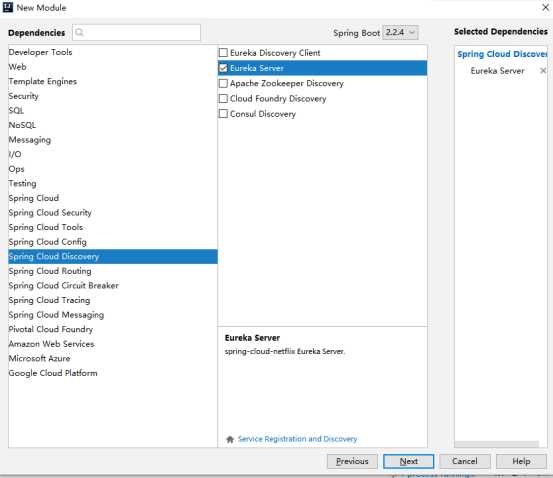Tick the Cloud Foundry Discovery checkbox

[223, 98]
